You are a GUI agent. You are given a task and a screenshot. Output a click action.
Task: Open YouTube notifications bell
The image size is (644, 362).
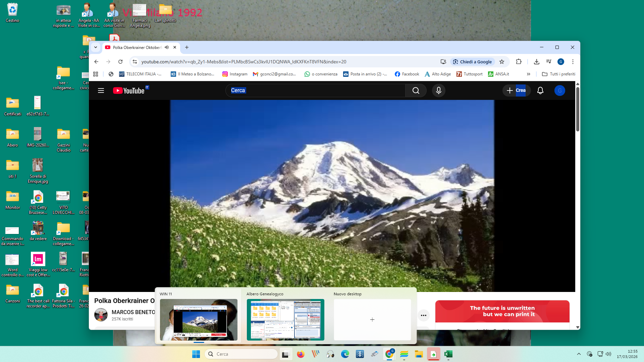pyautogui.click(x=540, y=90)
